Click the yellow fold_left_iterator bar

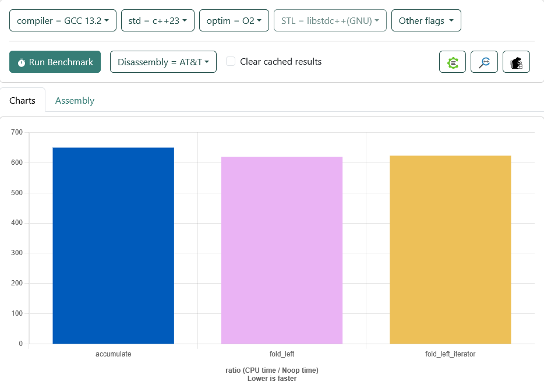click(x=450, y=249)
